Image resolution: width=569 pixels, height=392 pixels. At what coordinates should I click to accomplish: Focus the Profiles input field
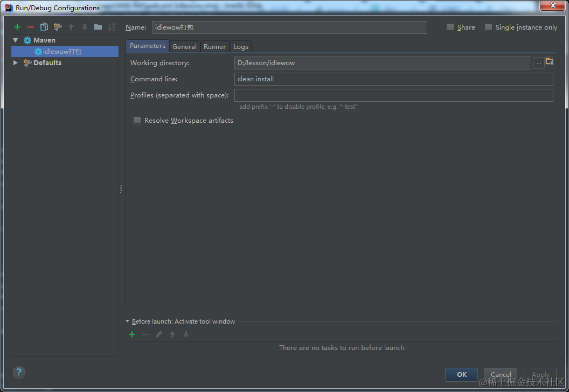coord(394,95)
